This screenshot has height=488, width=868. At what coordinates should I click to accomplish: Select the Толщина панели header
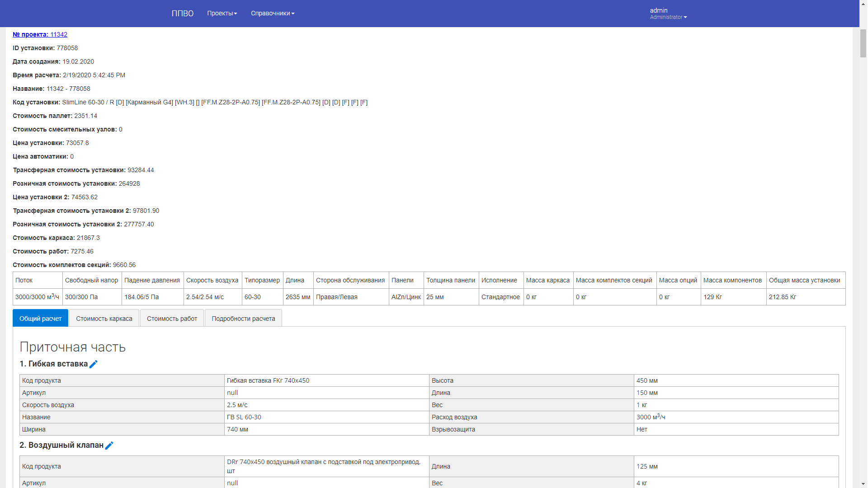coord(451,280)
